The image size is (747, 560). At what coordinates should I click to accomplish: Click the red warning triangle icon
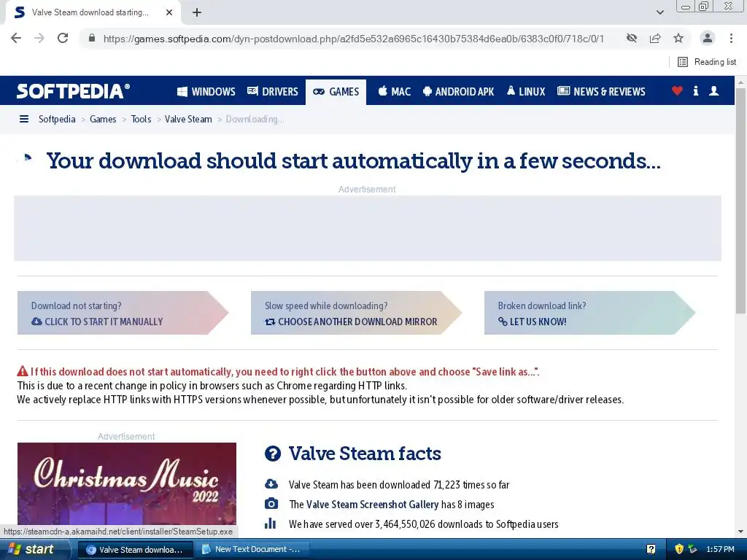point(23,371)
